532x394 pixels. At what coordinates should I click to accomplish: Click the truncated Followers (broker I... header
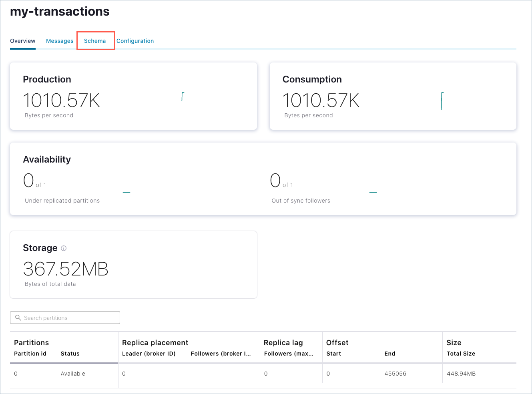click(221, 354)
